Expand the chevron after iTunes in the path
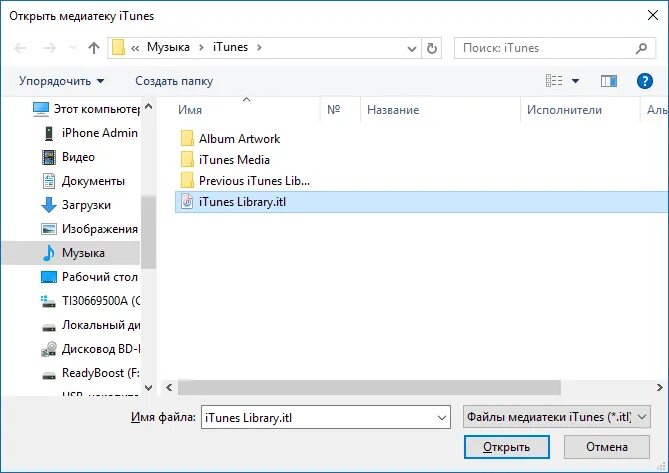This screenshot has height=473, width=669. (x=259, y=47)
